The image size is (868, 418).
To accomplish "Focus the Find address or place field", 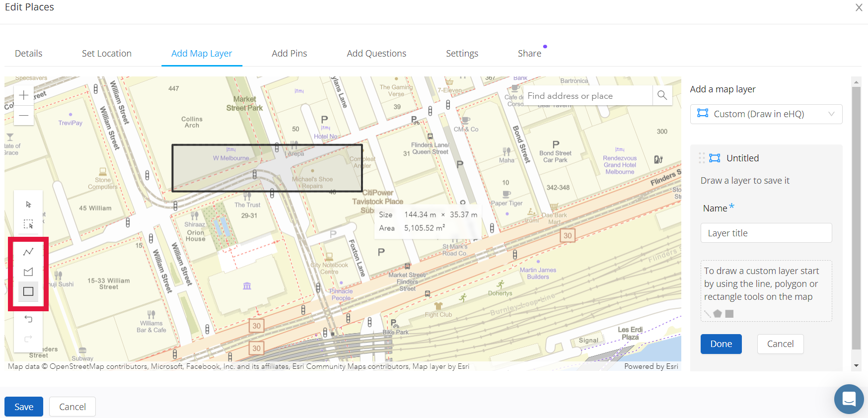I will coord(588,96).
